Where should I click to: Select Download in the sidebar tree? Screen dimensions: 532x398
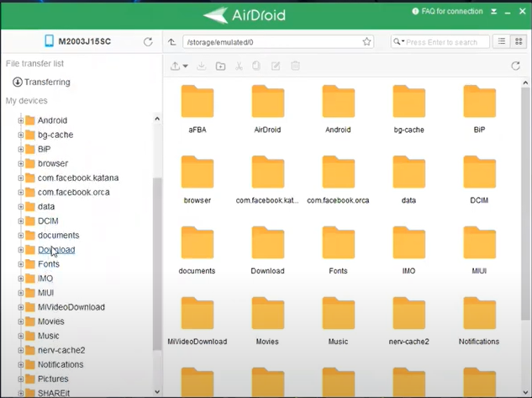pyautogui.click(x=56, y=250)
